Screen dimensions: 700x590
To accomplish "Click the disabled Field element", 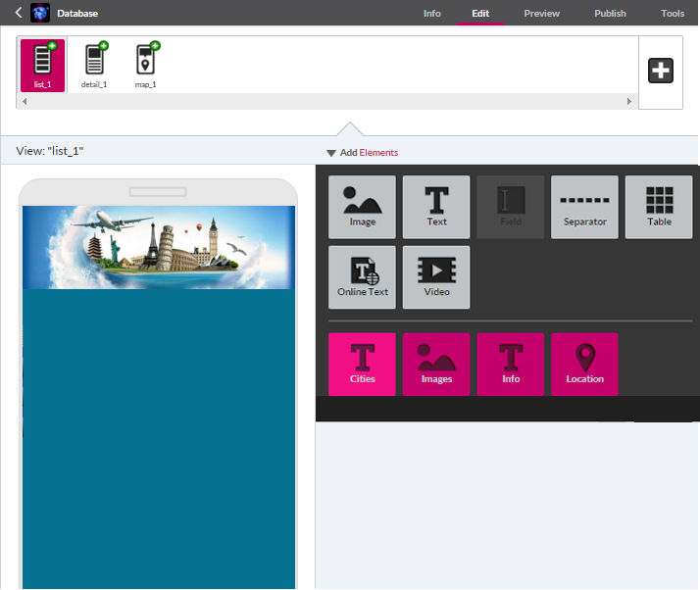I will 510,207.
